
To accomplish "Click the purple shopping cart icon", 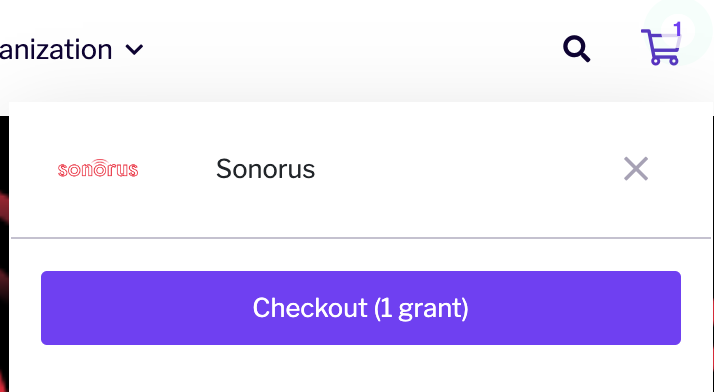I will pos(661,46).
